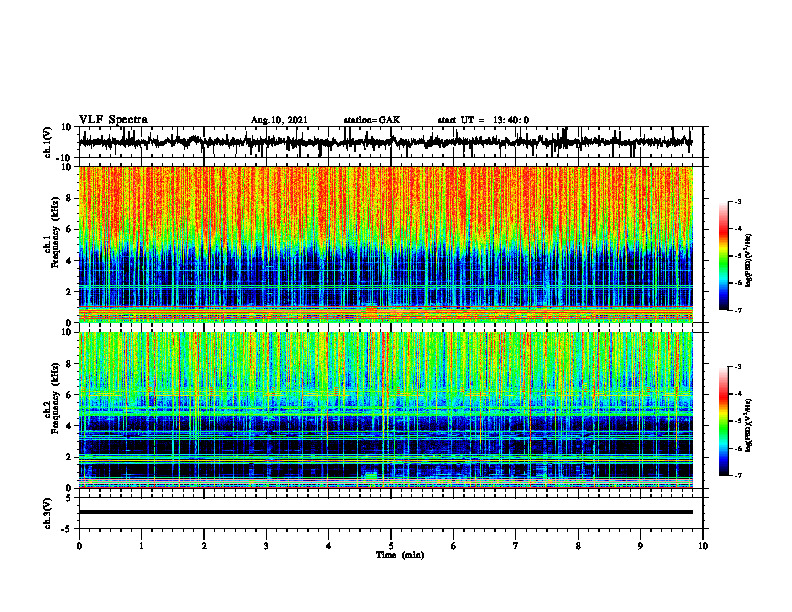Select the date text 'Aug.10, 2021'
792x612 pixels.
(x=279, y=120)
